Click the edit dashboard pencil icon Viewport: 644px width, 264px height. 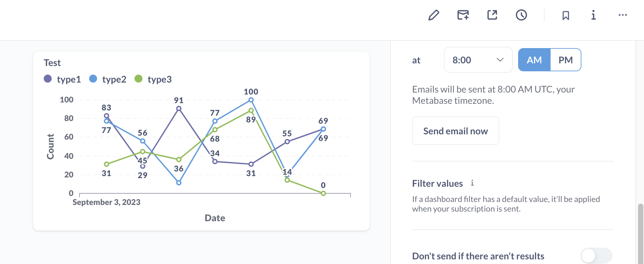[x=433, y=15]
